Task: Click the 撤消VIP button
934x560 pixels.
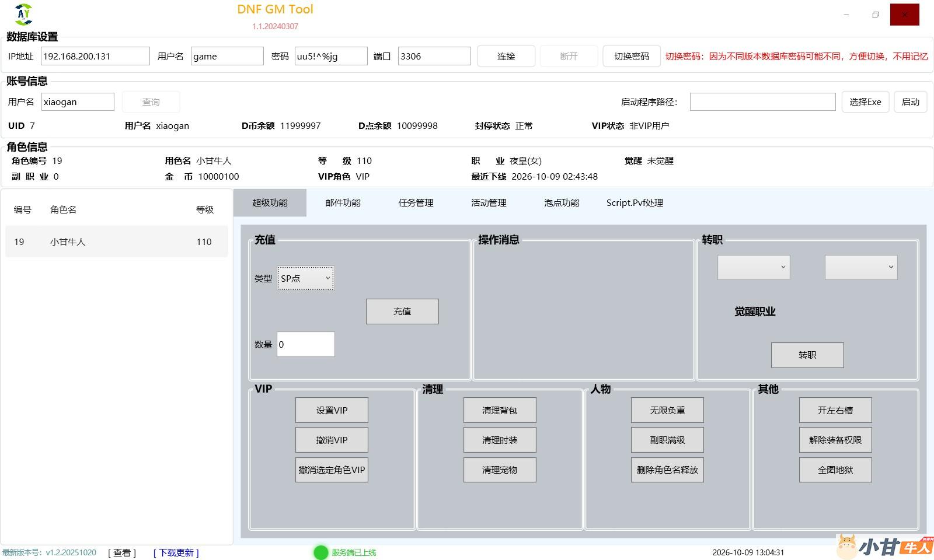Action: pyautogui.click(x=332, y=440)
